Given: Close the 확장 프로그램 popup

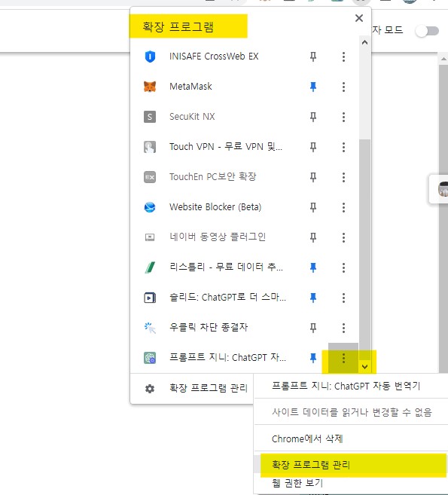Looking at the screenshot, I should [359, 18].
